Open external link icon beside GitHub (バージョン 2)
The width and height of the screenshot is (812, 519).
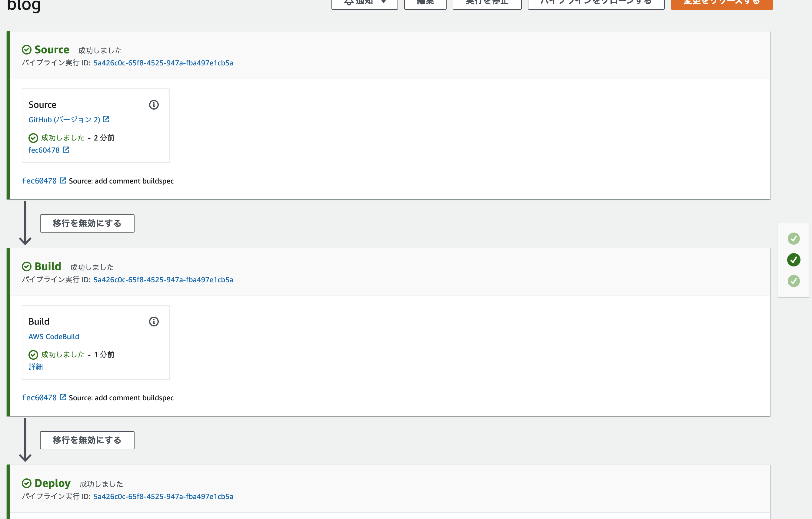click(x=106, y=119)
